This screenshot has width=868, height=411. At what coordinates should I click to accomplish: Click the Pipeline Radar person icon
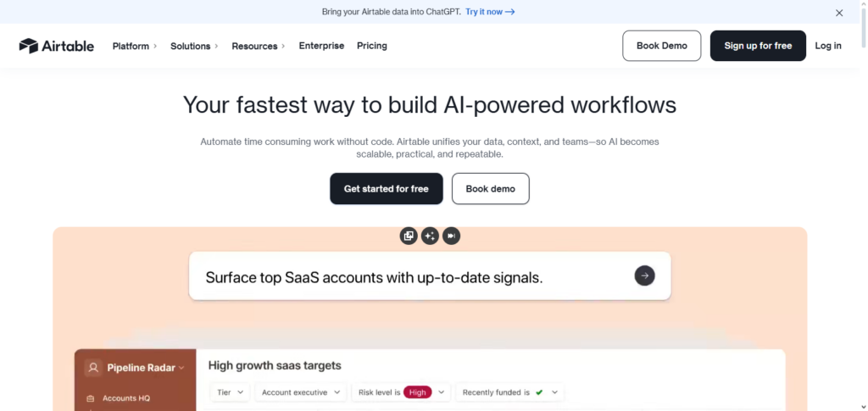(x=92, y=368)
